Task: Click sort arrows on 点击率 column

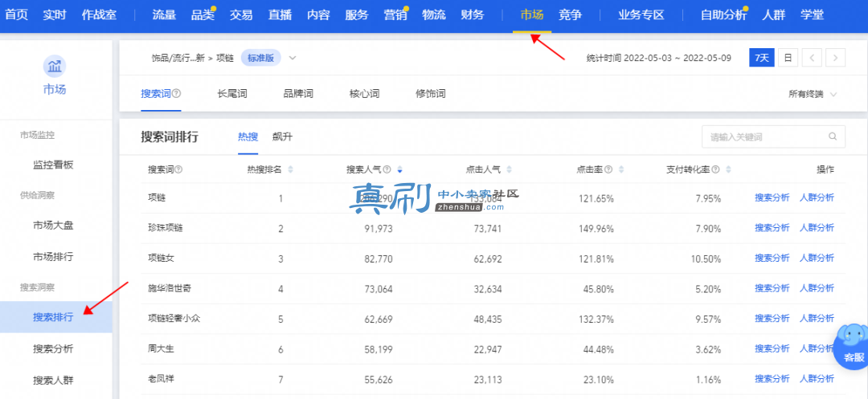Action: click(621, 169)
